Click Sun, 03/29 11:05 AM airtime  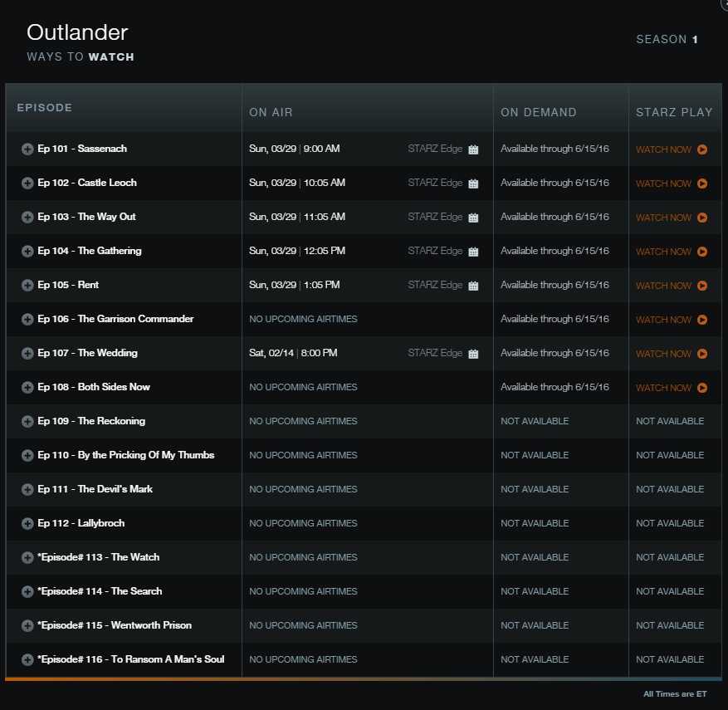297,217
